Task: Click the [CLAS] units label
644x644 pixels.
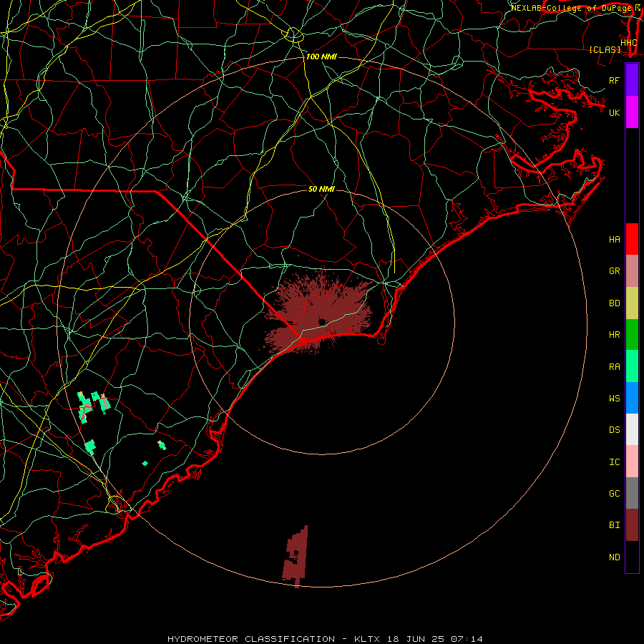Action: click(x=605, y=50)
